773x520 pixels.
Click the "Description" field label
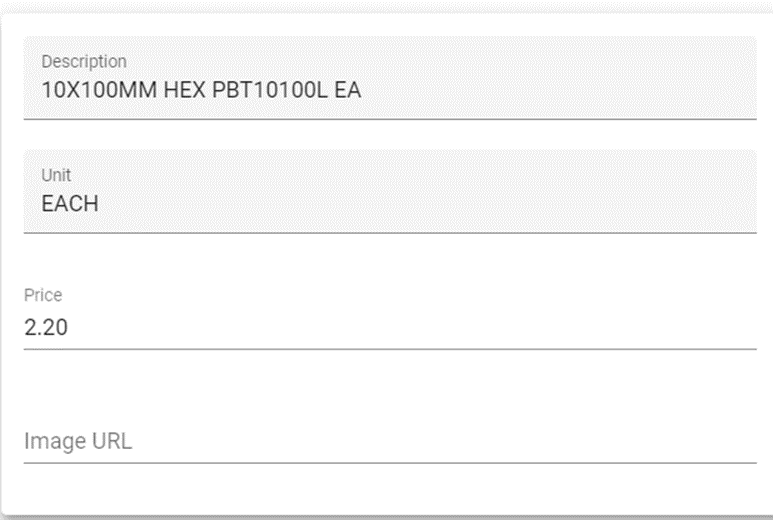pos(84,62)
